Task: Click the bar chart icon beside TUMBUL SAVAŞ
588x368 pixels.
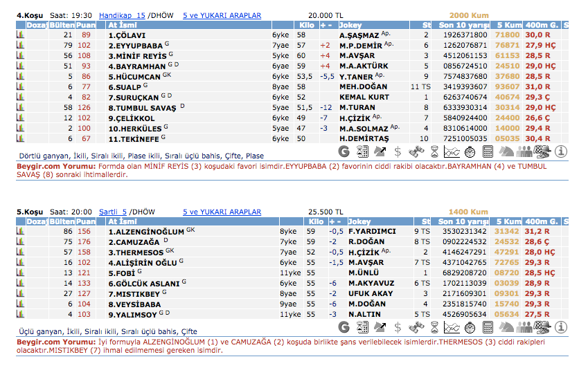Action: point(21,107)
